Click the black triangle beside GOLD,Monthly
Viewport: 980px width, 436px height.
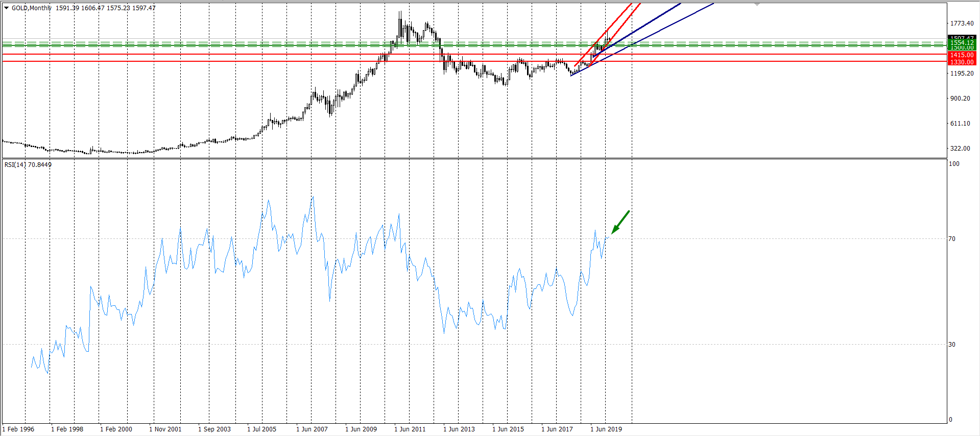(7, 8)
